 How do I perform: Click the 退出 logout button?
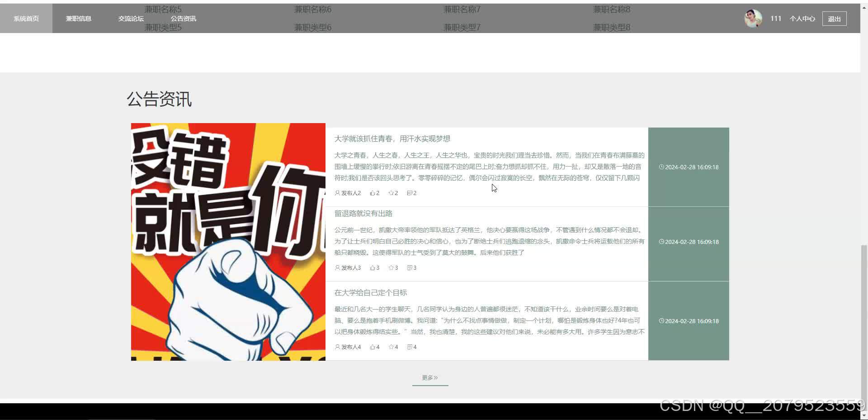tap(834, 19)
